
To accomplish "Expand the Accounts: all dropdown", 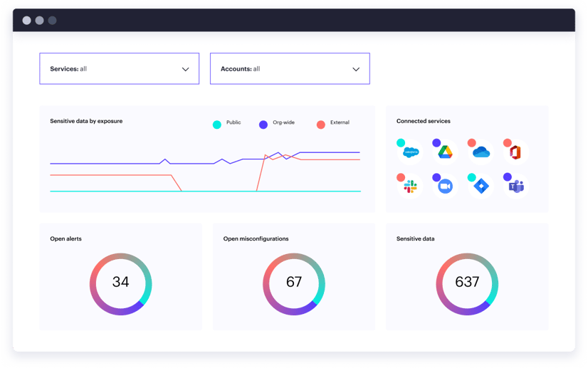I will click(290, 68).
